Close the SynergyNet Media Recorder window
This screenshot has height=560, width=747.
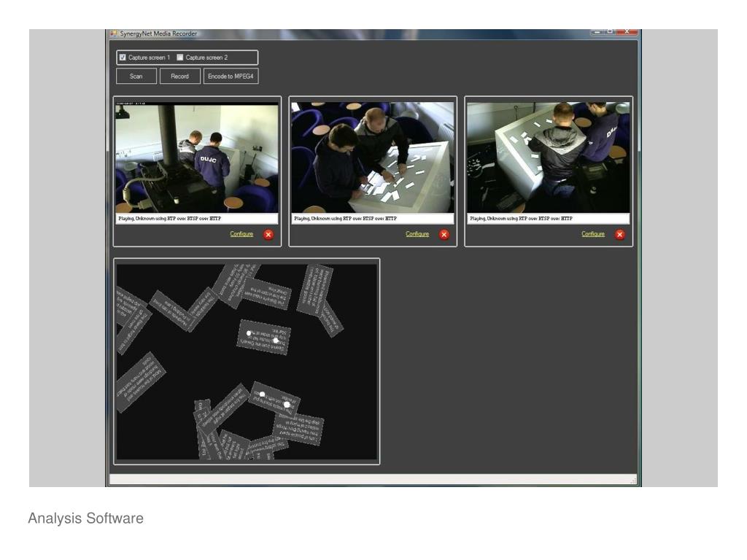click(628, 33)
